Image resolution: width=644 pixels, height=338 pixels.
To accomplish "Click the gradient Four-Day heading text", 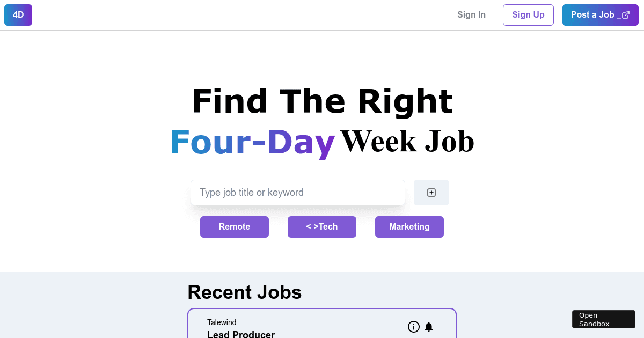I will 253,143.
